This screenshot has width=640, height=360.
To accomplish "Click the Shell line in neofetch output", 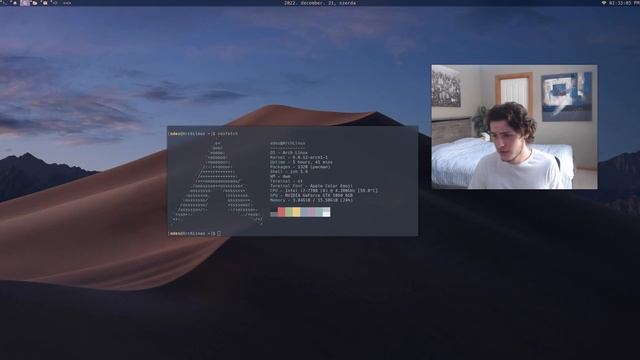I will pyautogui.click(x=289, y=171).
